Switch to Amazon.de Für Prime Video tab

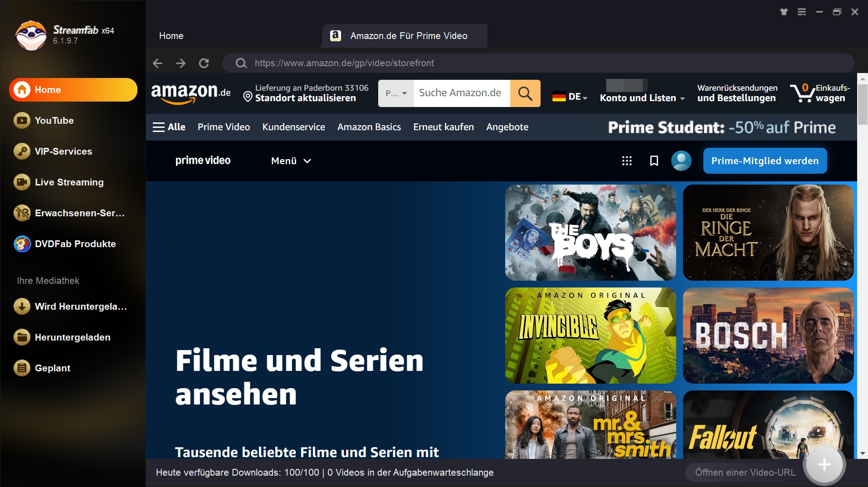(x=405, y=36)
